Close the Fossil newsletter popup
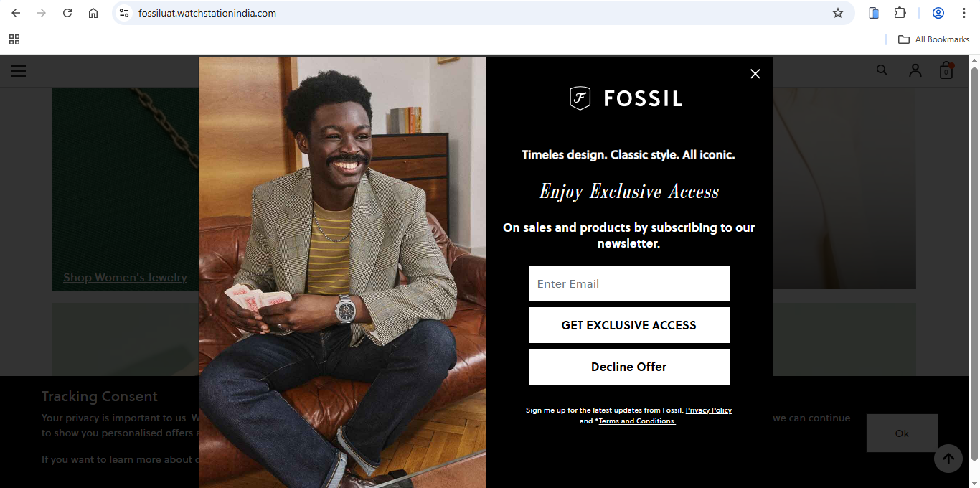The height and width of the screenshot is (488, 980). (755, 74)
